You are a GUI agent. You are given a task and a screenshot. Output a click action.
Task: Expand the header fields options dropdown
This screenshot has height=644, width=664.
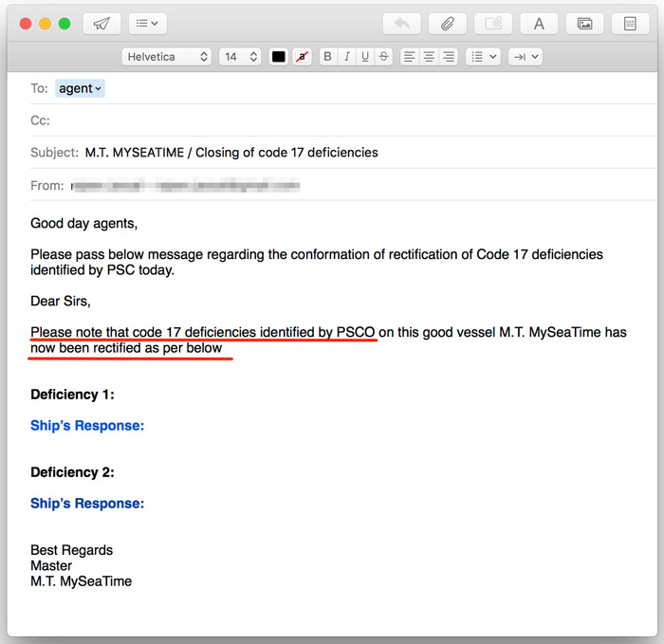[147, 24]
